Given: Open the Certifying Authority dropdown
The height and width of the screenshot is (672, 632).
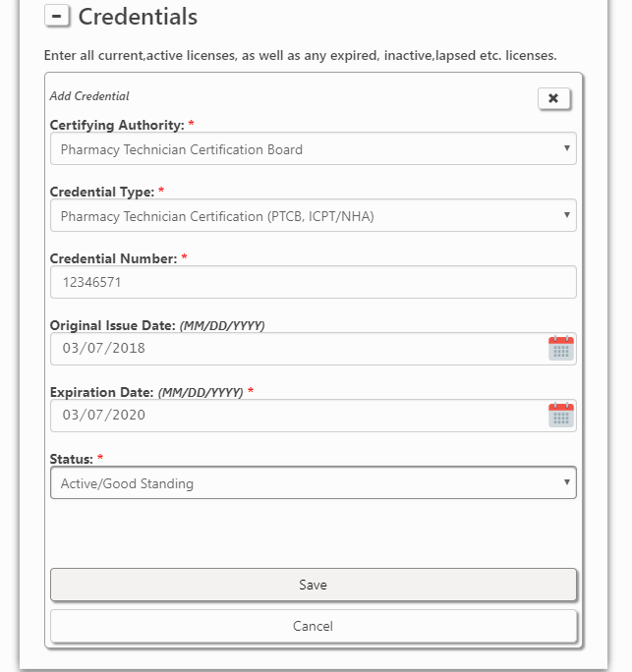Looking at the screenshot, I should 313,149.
